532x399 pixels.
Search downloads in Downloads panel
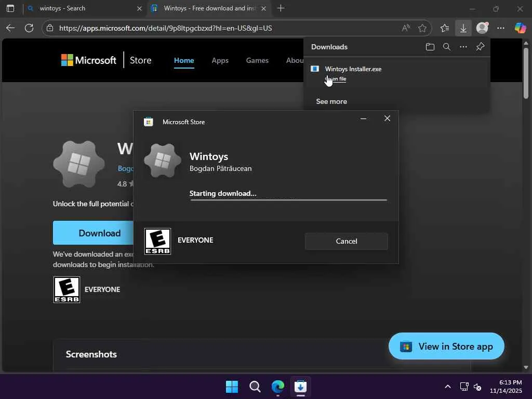(x=446, y=47)
